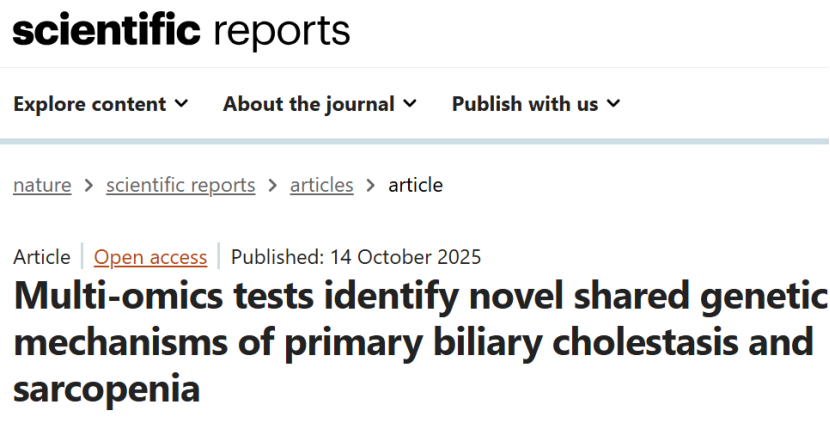Click the breadcrumb chevron after articles
Viewport: 830px width, 423px height.
tap(371, 185)
